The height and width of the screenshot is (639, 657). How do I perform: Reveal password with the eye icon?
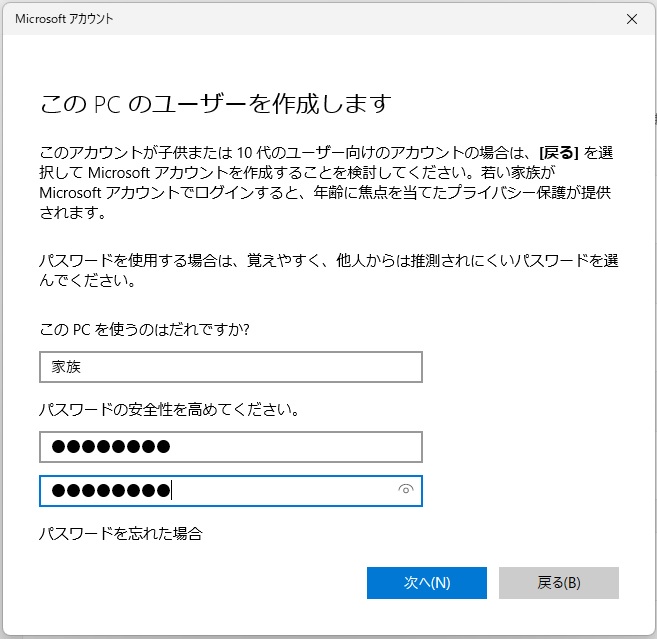click(406, 489)
